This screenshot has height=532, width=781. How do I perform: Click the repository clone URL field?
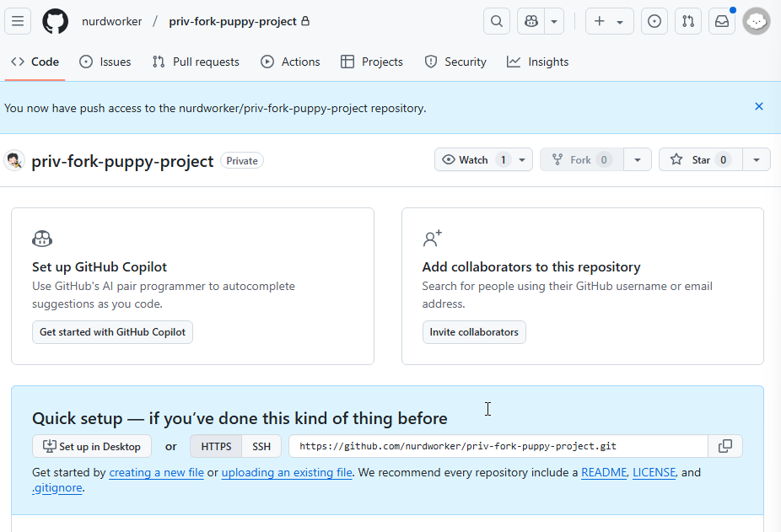pyautogui.click(x=498, y=446)
